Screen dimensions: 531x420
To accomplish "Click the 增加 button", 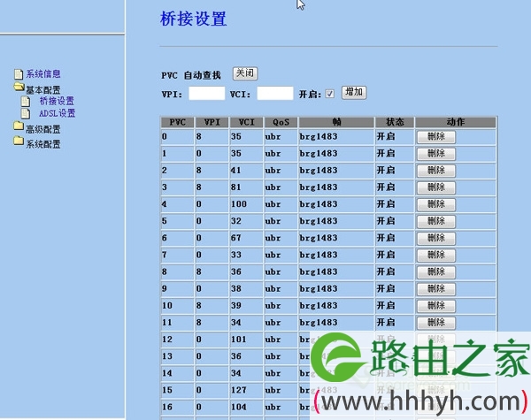I will tap(354, 92).
